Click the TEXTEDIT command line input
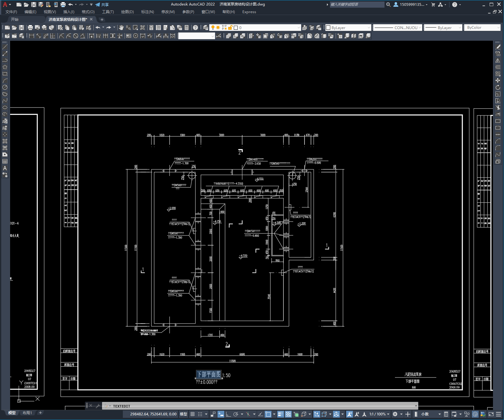Viewport: 504px width, 420px height. [260, 406]
